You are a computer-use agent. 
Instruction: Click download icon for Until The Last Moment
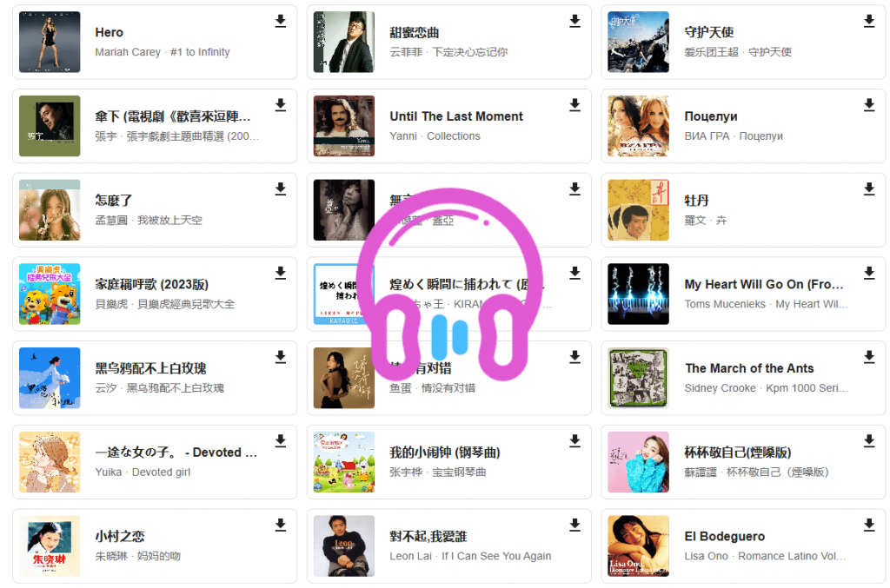[x=575, y=105]
